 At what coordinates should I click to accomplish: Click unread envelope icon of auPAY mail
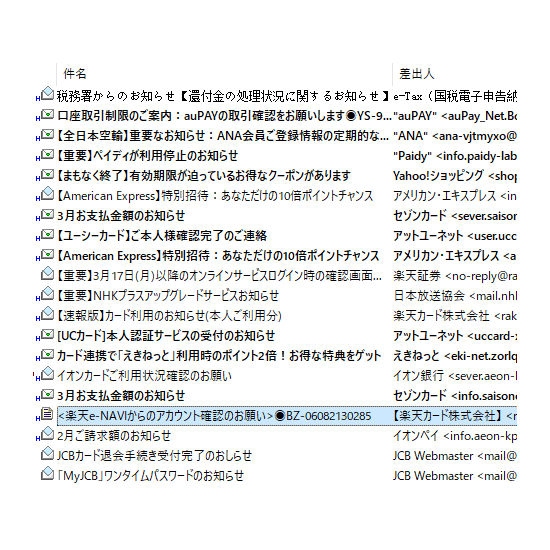coord(47,115)
